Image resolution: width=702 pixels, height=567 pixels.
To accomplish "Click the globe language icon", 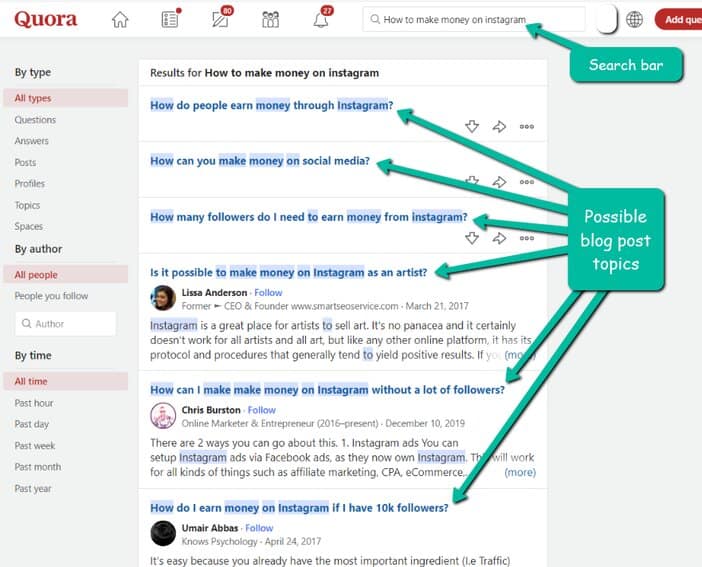I will [634, 19].
